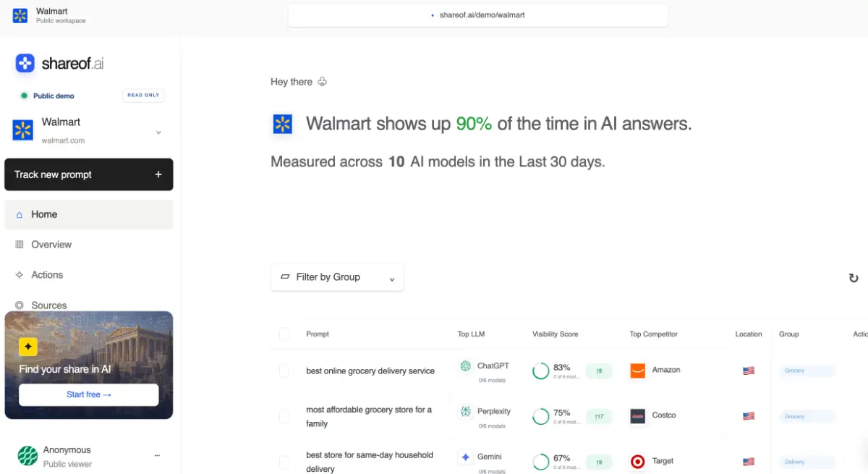Click the Visibility Score column header

coord(556,334)
